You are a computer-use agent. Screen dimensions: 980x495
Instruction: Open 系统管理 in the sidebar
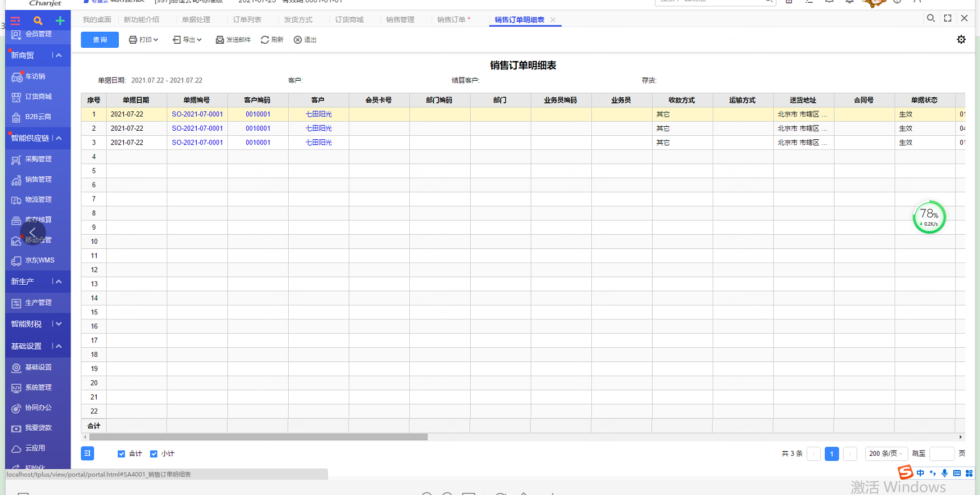click(x=38, y=388)
